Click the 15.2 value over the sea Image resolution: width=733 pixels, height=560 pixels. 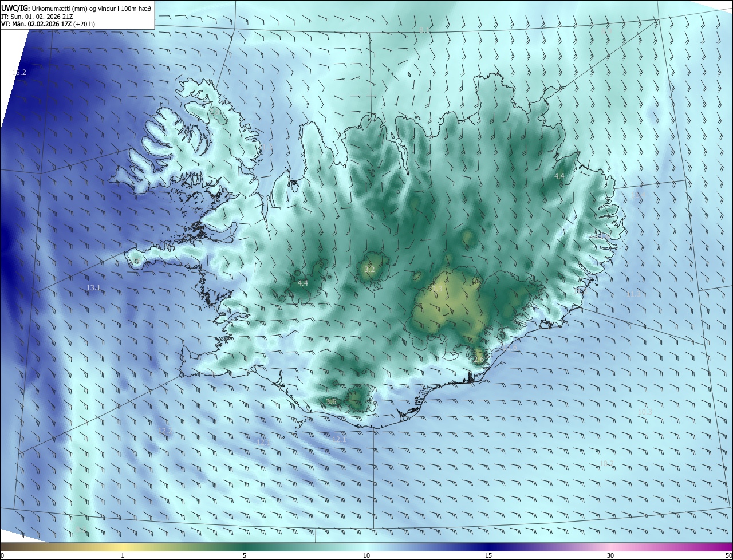tap(19, 73)
